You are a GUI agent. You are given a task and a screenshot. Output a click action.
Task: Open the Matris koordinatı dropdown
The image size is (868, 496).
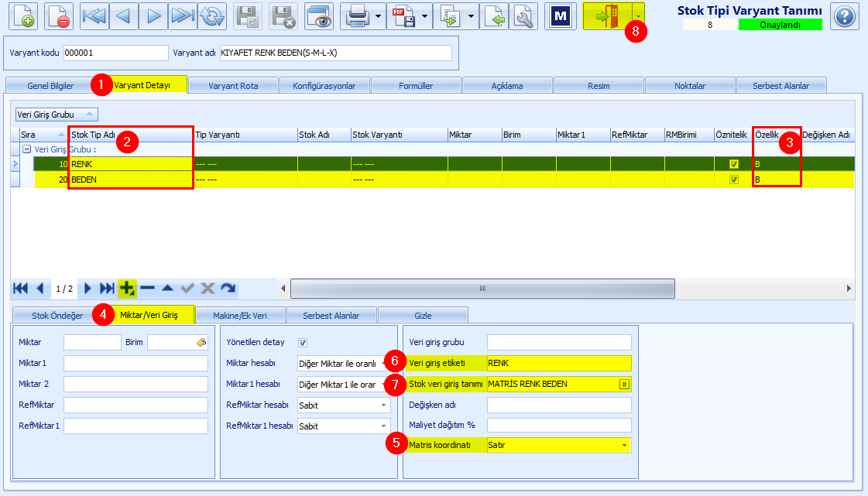pos(624,445)
